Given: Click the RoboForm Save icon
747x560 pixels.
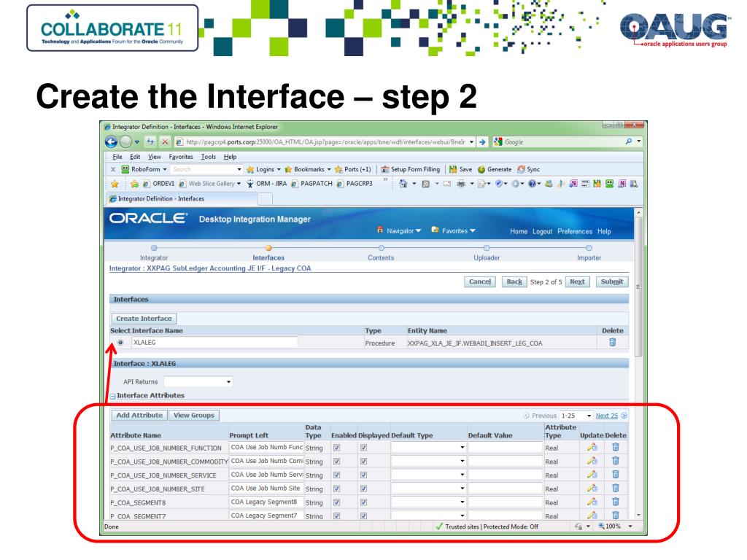Looking at the screenshot, I should click(x=453, y=169).
